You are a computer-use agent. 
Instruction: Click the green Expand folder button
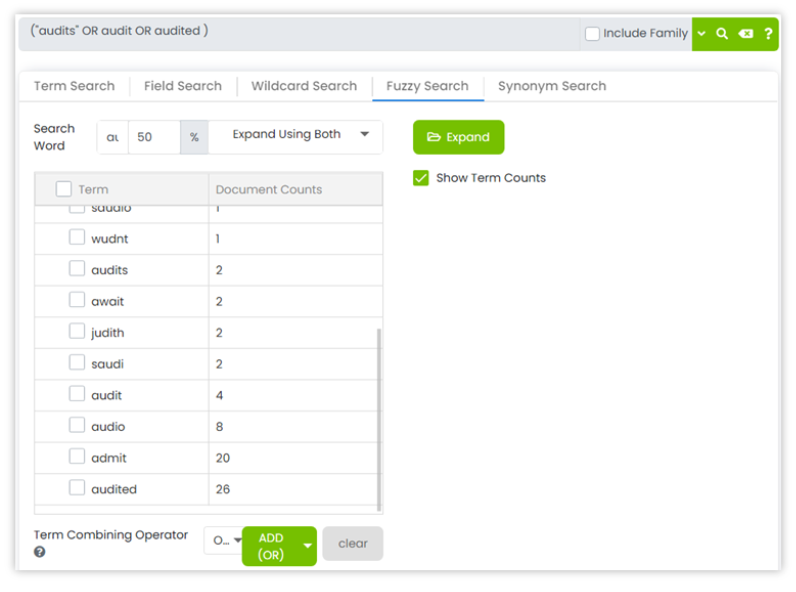(458, 137)
